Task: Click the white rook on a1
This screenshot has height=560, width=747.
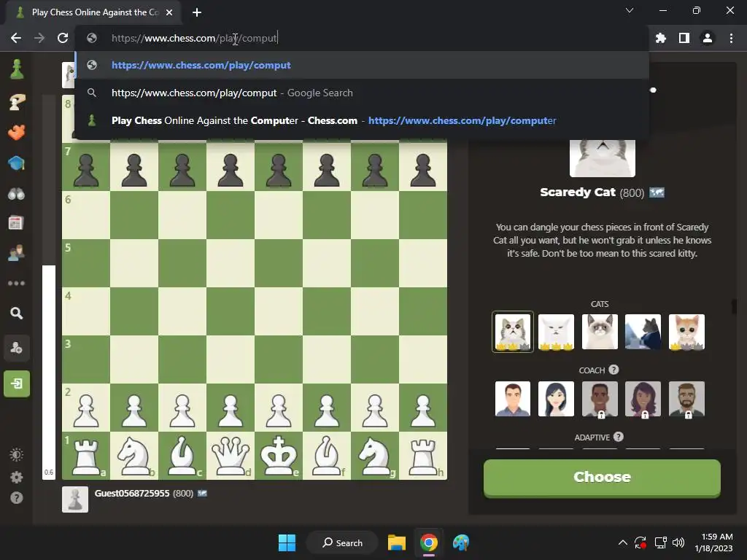Action: pyautogui.click(x=86, y=456)
